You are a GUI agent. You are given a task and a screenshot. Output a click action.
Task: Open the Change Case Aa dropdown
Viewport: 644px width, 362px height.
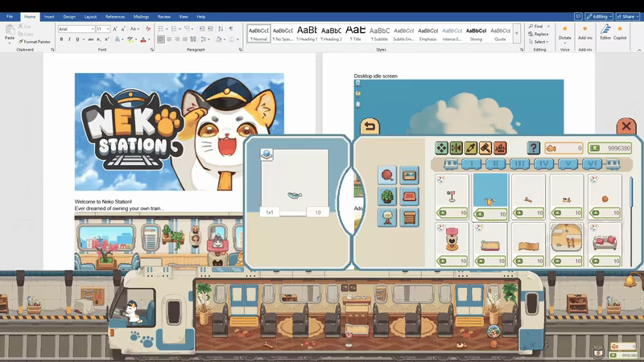pos(134,29)
